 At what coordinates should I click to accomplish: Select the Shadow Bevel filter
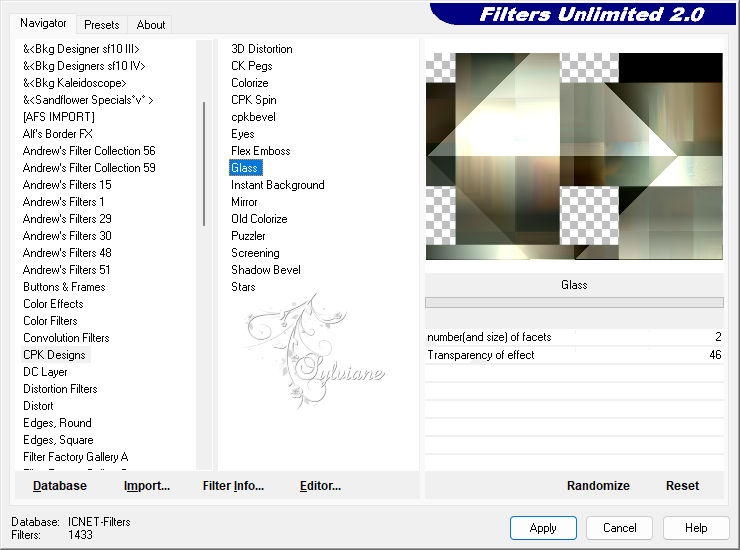(266, 270)
